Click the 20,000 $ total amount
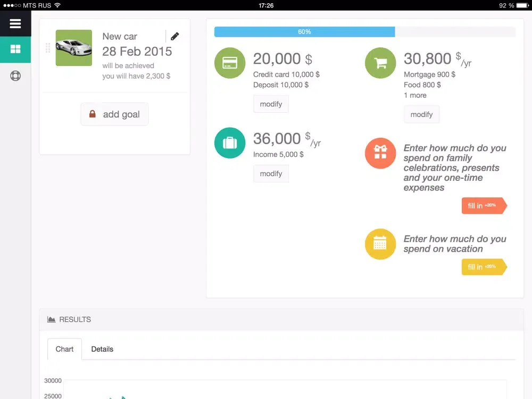Screen dimensions: 532x399 [x=282, y=59]
